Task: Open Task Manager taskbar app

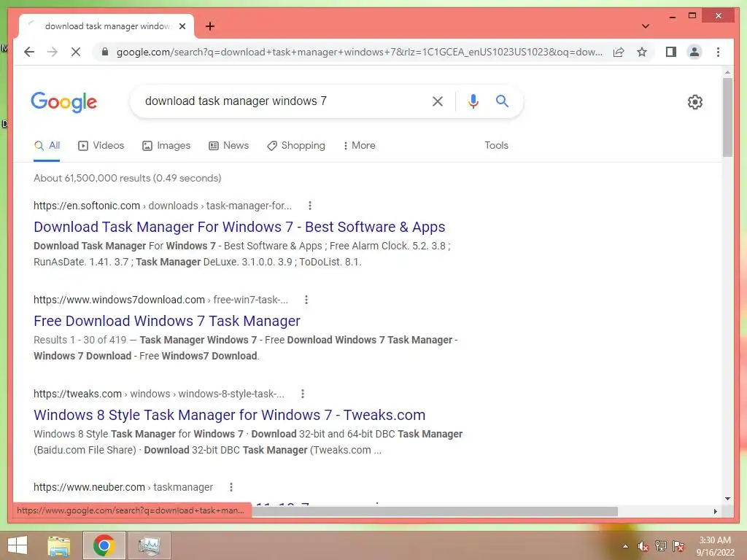Action: [149, 545]
